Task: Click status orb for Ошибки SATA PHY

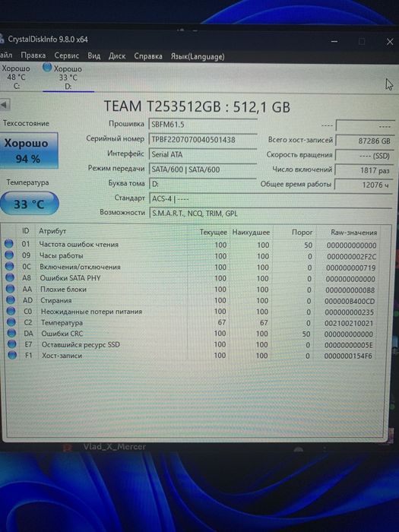Action: (x=10, y=277)
